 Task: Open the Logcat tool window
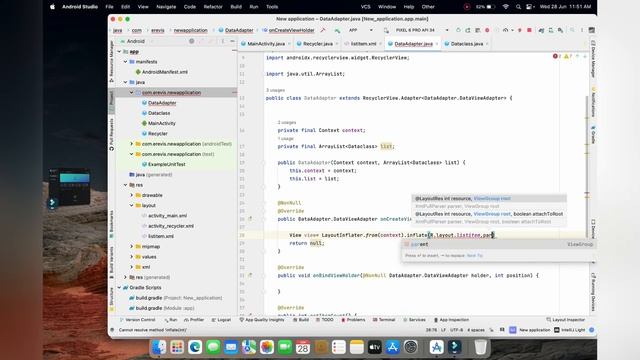tap(221, 320)
